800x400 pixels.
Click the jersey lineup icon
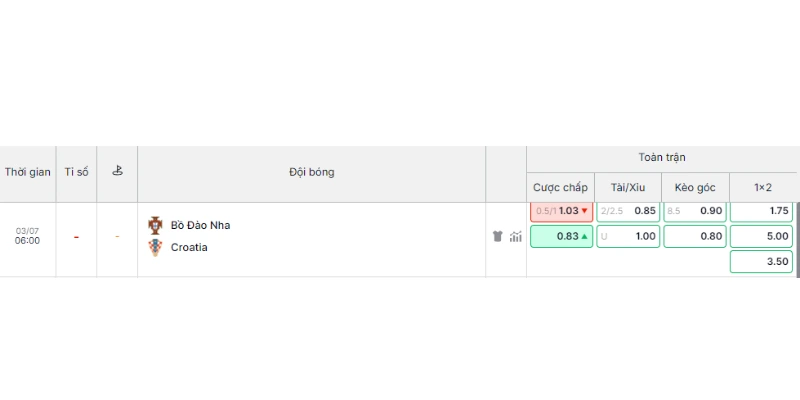pos(497,236)
